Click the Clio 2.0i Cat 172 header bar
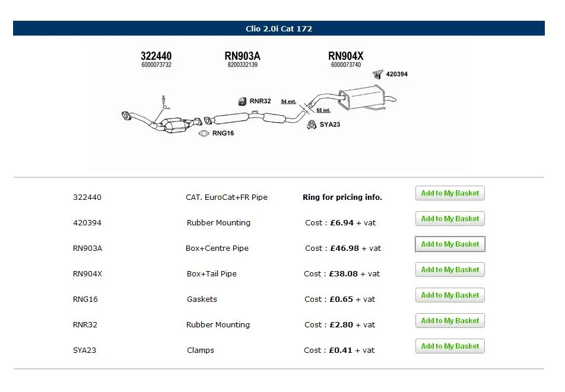Image resolution: width=565 pixels, height=392 pixels. [x=279, y=28]
